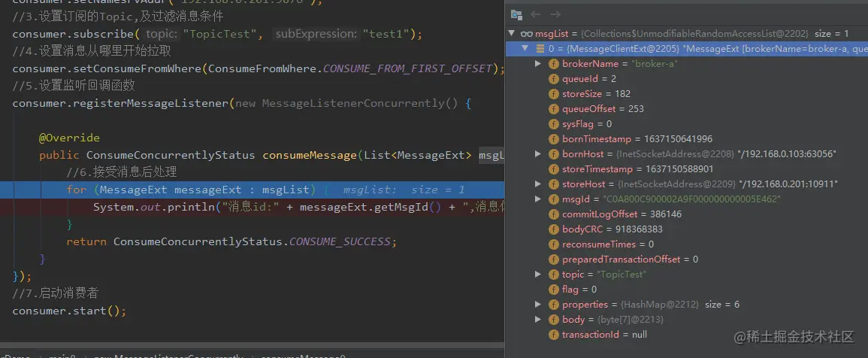Expand the brokerName field
Image resolution: width=868 pixels, height=358 pixels.
(537, 64)
